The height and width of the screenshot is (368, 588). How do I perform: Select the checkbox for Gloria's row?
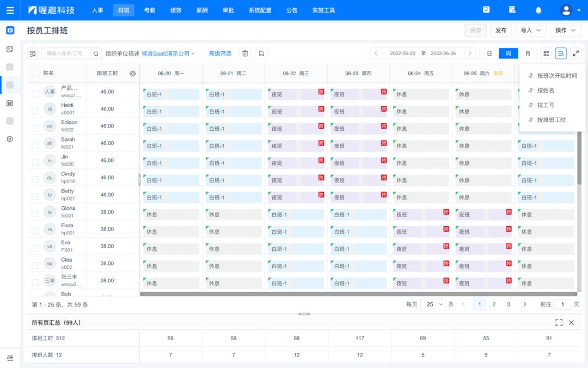pyautogui.click(x=35, y=212)
